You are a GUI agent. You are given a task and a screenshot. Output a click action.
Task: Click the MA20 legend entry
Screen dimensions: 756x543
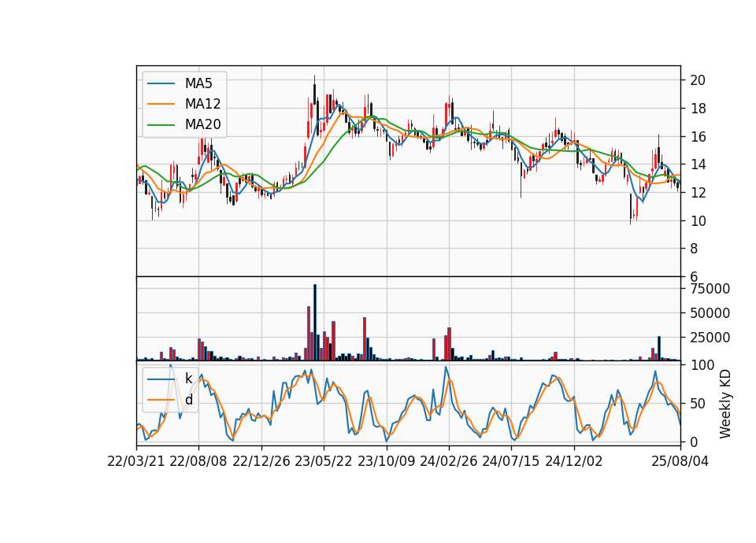click(183, 124)
